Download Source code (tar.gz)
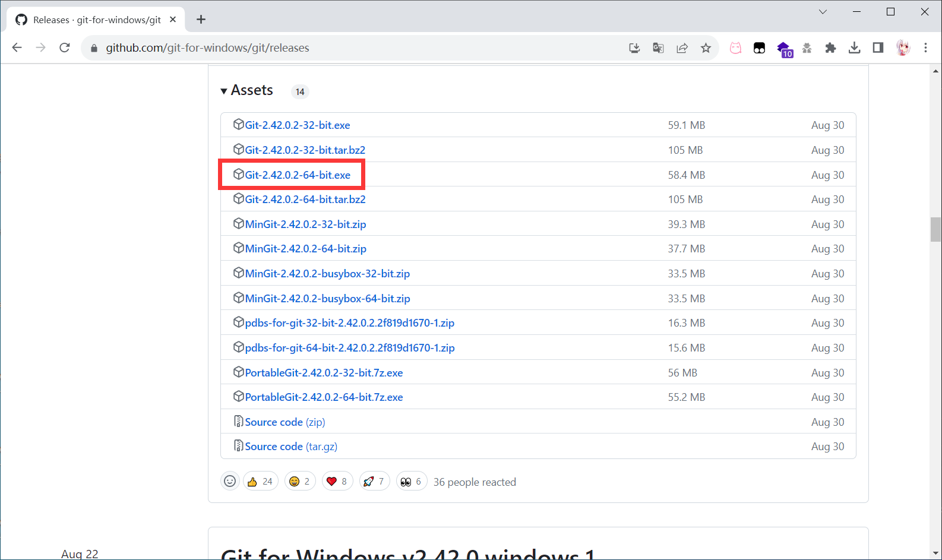This screenshot has height=560, width=942. [x=291, y=447]
